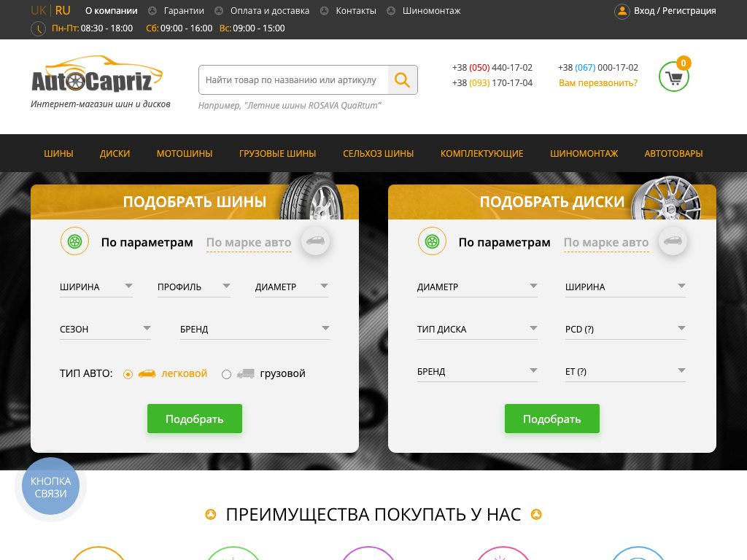Open the ШИРИНА dropdown for tires

tap(96, 287)
